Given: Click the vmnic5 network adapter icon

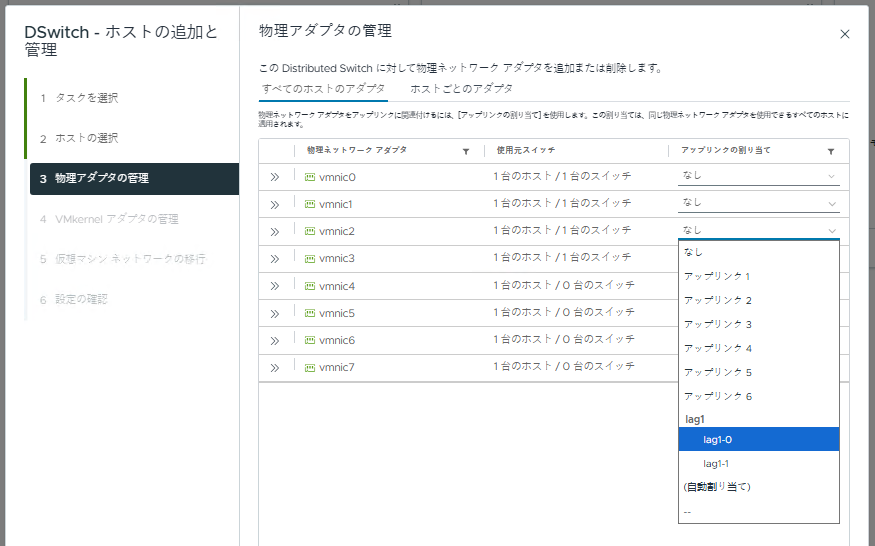Looking at the screenshot, I should pyautogui.click(x=310, y=313).
